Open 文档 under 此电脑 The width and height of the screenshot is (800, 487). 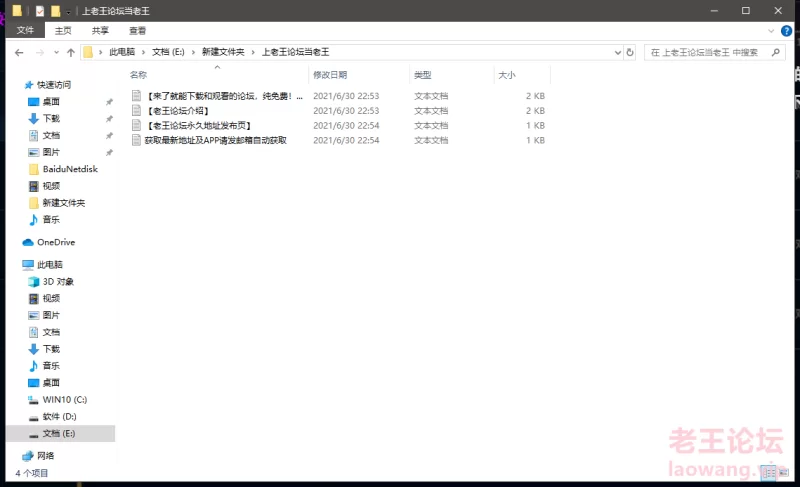click(51, 332)
